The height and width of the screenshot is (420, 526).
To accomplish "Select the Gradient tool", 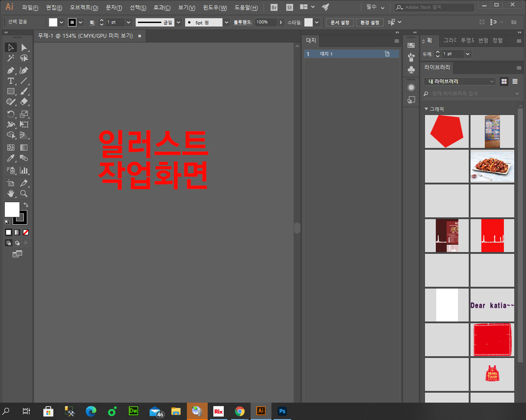I will pyautogui.click(x=24, y=148).
